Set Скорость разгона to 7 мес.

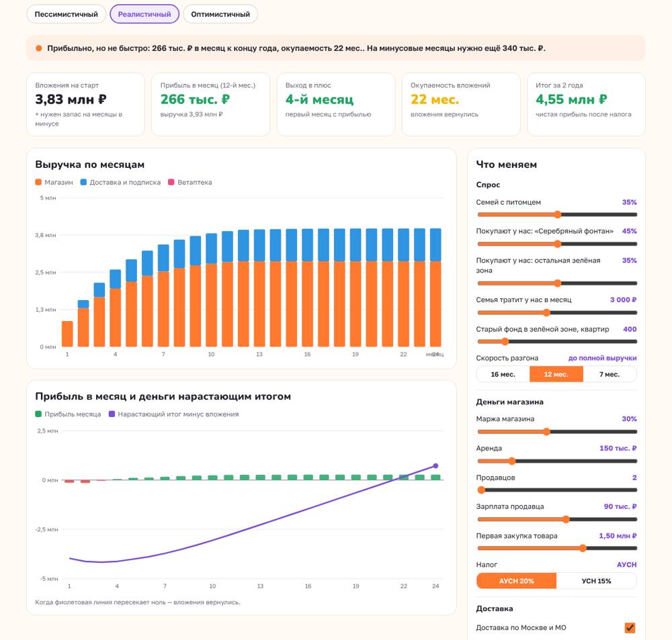610,374
